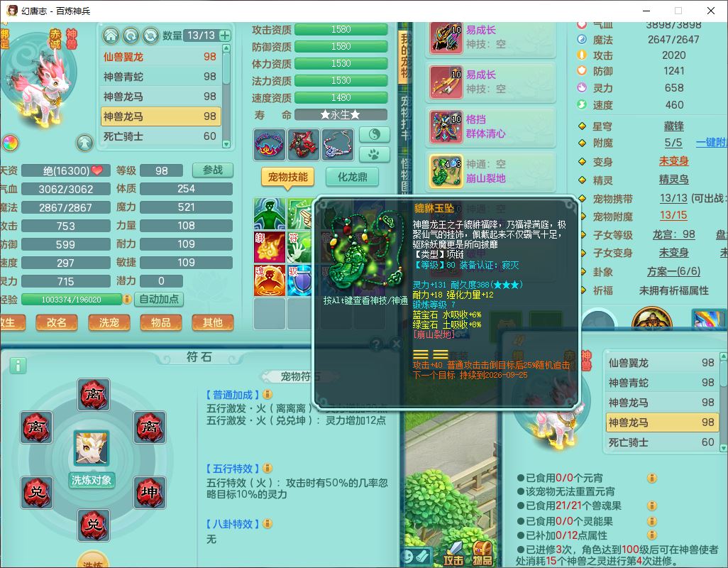Open the 未变身 link next to 变身
This screenshot has width=728, height=568.
pyautogui.click(x=673, y=161)
